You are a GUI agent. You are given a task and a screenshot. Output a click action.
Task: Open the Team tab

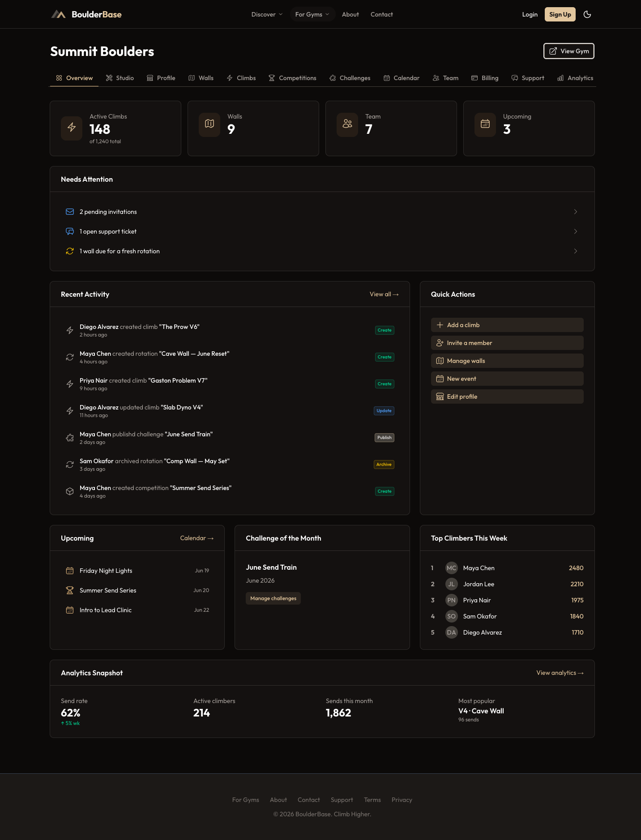[x=446, y=78]
